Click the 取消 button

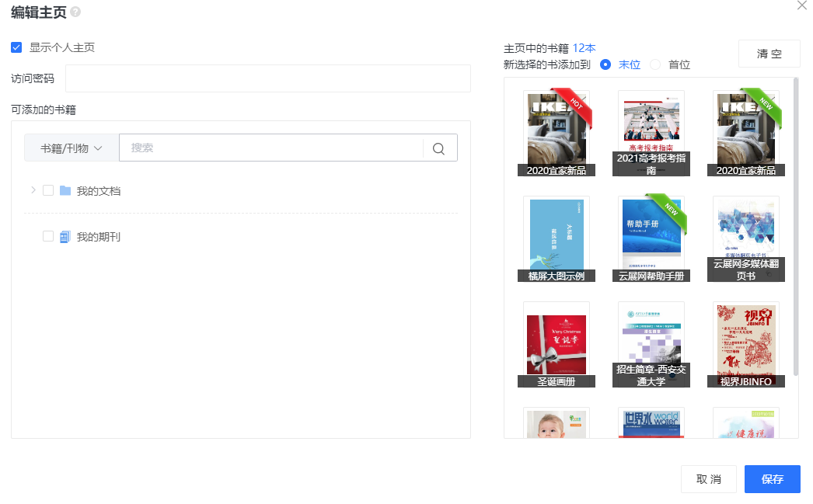(708, 479)
